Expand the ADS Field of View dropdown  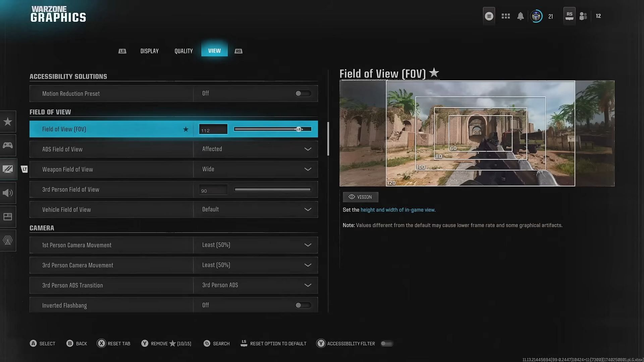click(x=256, y=149)
